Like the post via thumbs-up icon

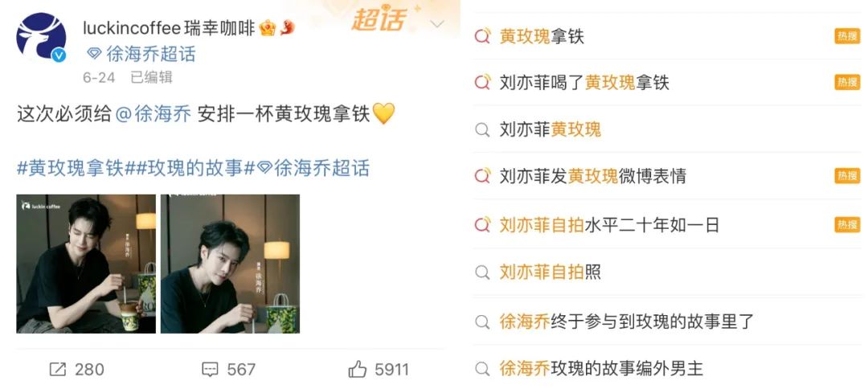pyautogui.click(x=358, y=369)
